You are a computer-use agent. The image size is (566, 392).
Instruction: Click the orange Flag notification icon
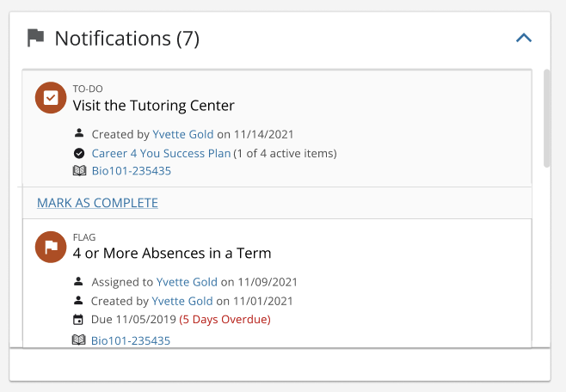[x=51, y=247]
